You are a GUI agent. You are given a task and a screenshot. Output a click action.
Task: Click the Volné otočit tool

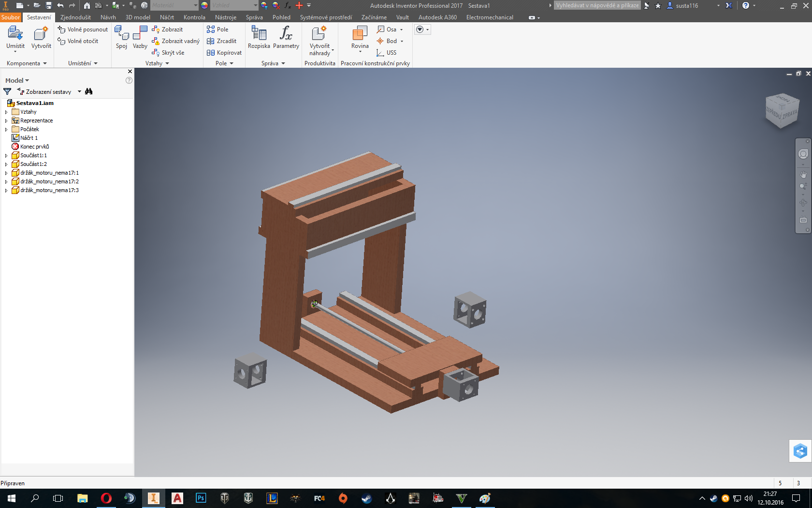[x=78, y=41]
